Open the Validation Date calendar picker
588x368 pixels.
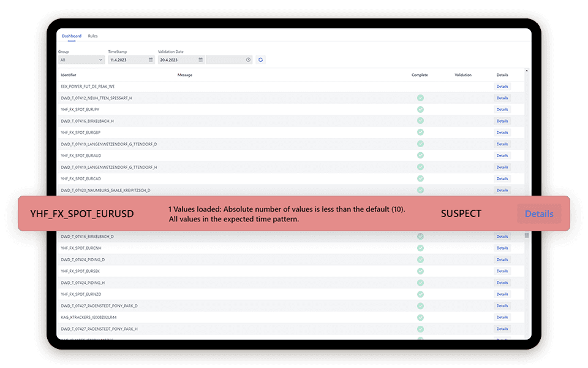(200, 59)
